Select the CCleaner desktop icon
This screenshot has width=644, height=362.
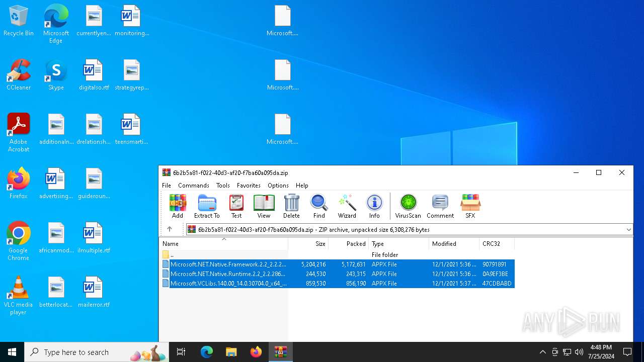coord(19,75)
